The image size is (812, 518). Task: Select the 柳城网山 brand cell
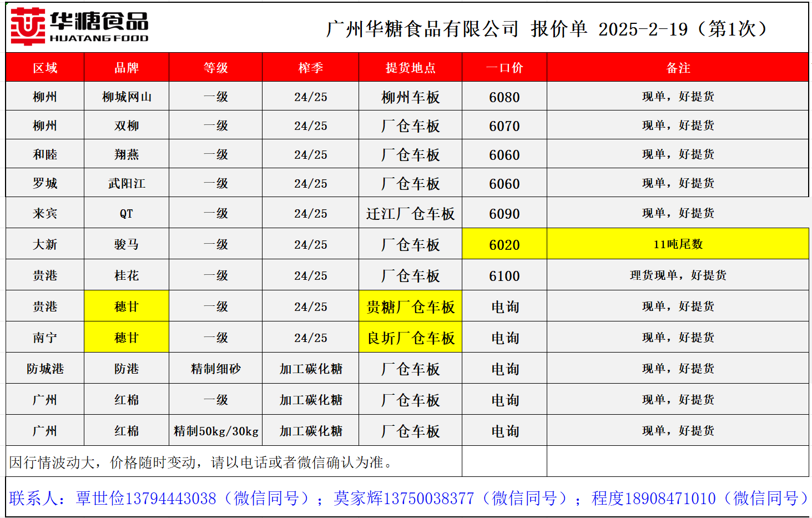click(127, 97)
